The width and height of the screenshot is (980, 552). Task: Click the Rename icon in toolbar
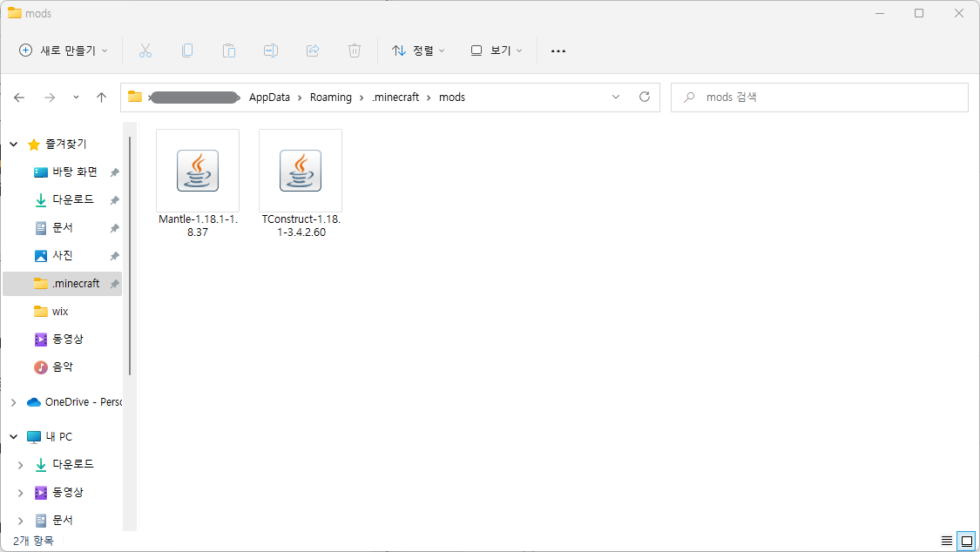tap(271, 50)
